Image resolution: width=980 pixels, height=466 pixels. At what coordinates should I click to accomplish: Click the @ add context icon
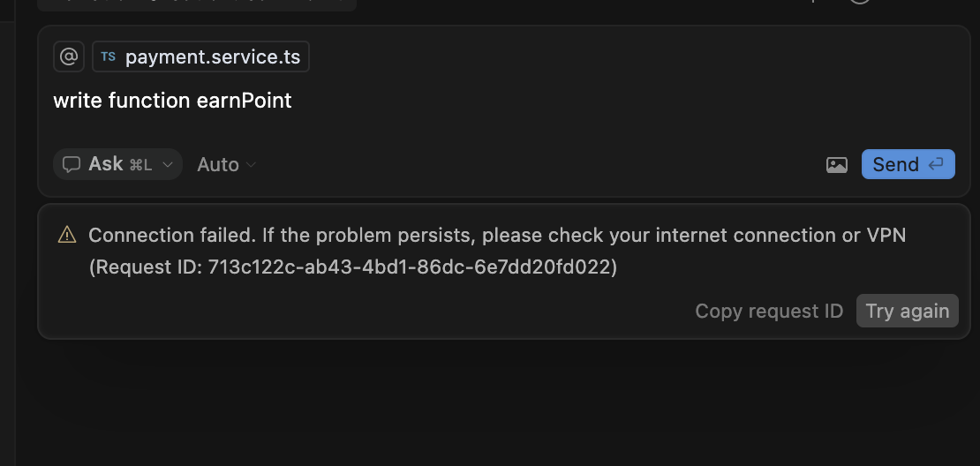69,56
